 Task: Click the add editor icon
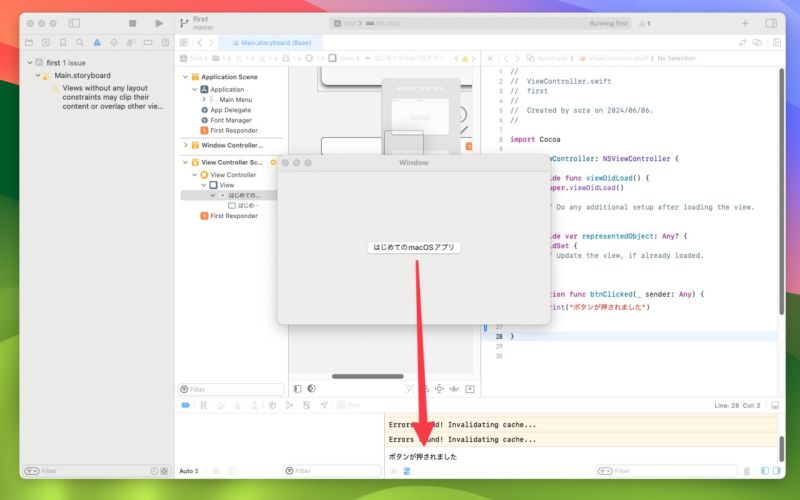click(x=777, y=42)
